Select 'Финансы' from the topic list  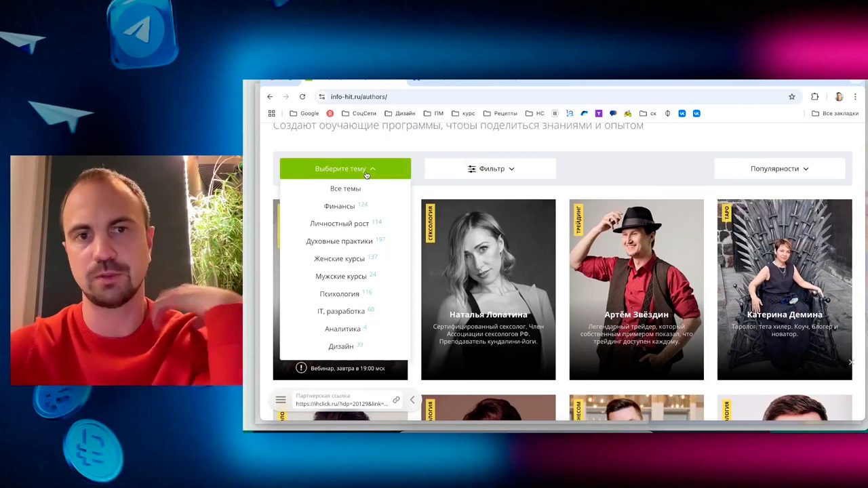point(339,206)
